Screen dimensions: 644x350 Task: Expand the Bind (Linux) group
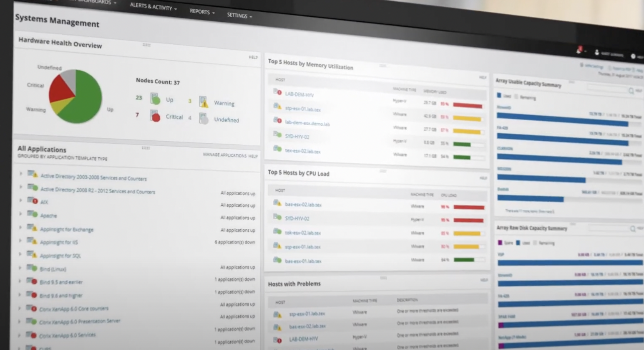click(x=20, y=268)
